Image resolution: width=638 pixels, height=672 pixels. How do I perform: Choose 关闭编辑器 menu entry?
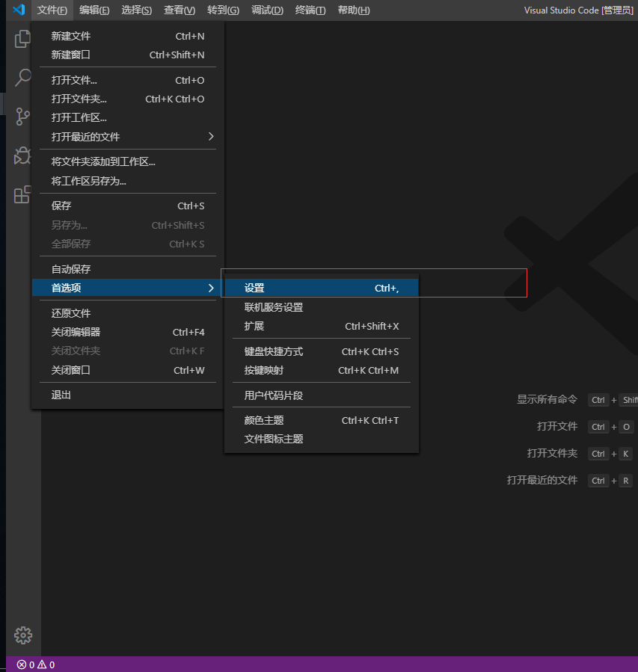point(128,332)
